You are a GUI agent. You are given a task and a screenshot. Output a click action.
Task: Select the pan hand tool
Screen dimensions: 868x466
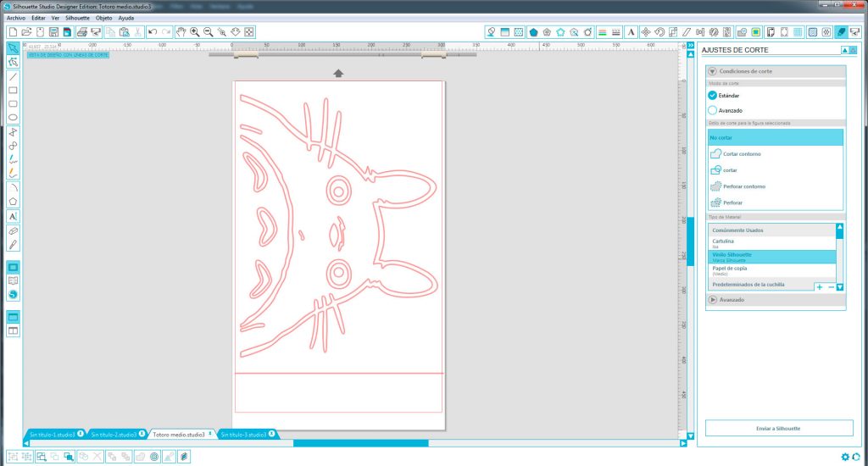point(181,32)
